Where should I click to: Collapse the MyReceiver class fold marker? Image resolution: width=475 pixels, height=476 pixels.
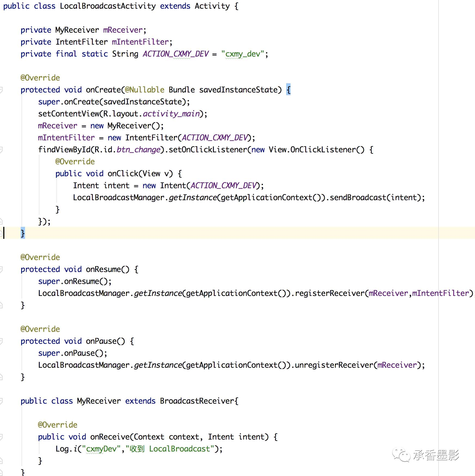[x=2, y=401]
